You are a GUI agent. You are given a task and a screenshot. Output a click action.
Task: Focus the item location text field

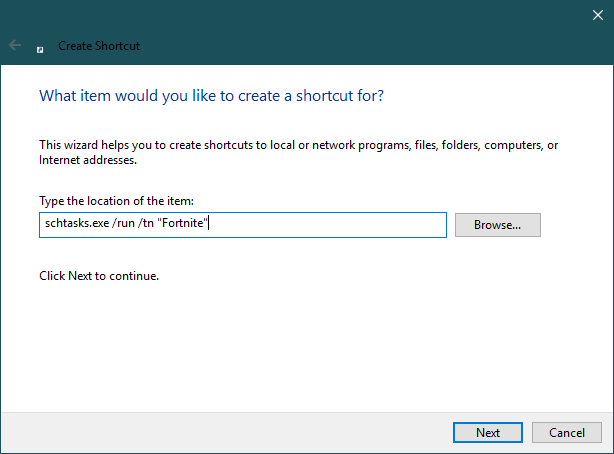pos(243,225)
